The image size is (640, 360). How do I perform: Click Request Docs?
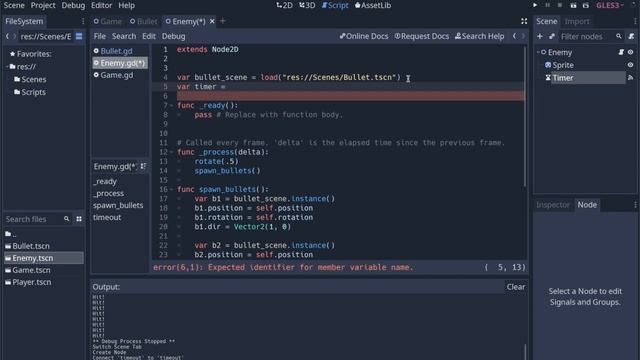pos(422,36)
